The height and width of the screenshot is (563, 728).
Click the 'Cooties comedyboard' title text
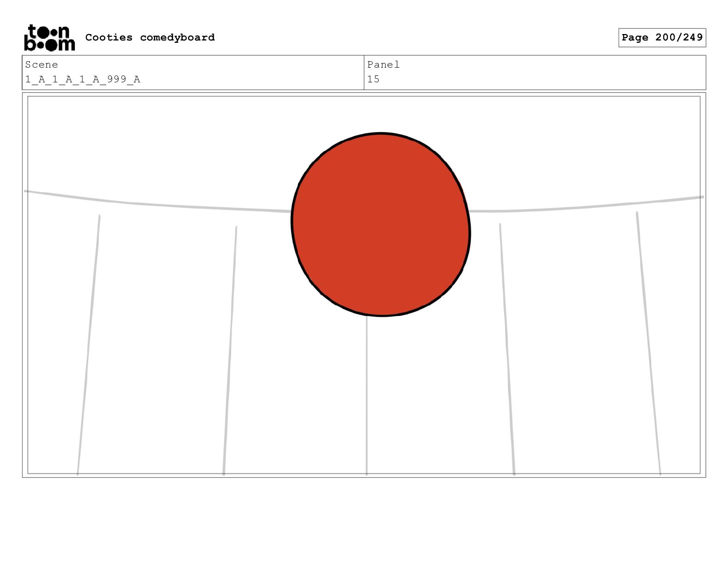[x=150, y=37]
